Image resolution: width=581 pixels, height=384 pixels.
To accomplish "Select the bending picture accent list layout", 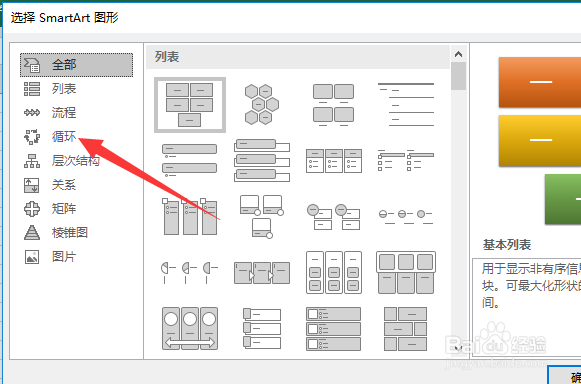I will 262,216.
